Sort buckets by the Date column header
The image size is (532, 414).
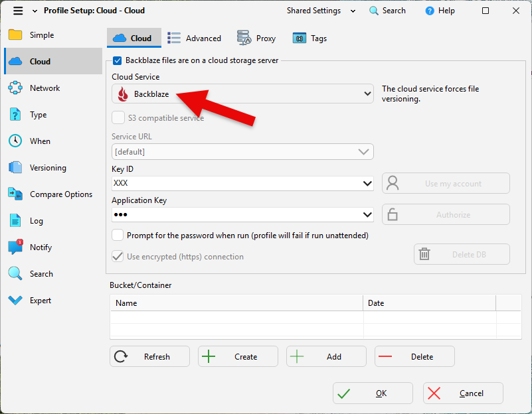pos(429,303)
